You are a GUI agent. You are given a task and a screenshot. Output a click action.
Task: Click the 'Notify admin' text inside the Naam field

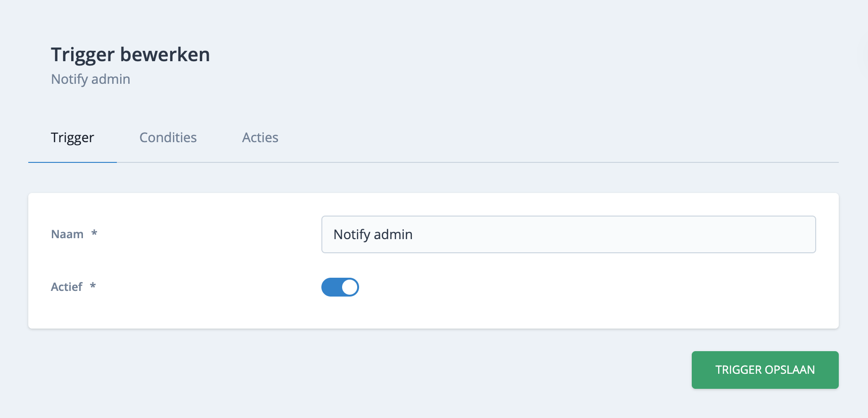point(373,234)
